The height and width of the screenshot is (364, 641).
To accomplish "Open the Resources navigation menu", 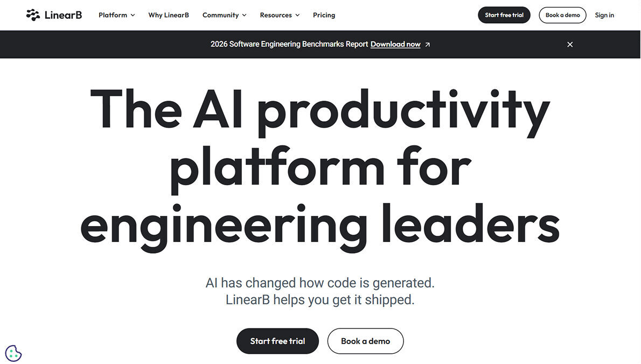I will (275, 15).
